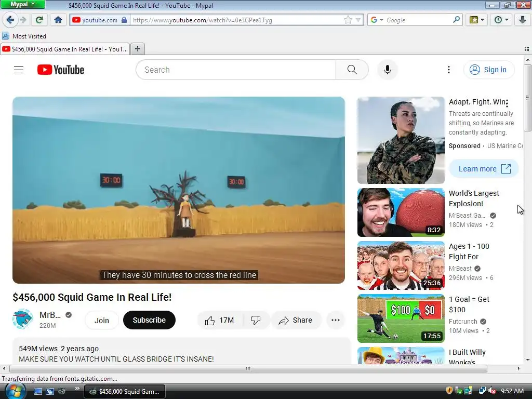Image resolution: width=532 pixels, height=399 pixels.
Task: Open the YouTube hamburger guide menu
Action: point(19,70)
